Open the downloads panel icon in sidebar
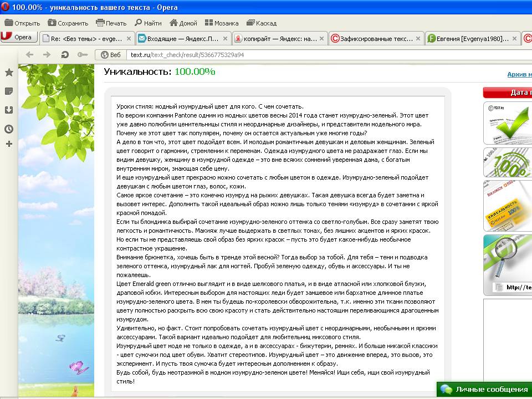The width and height of the screenshot is (532, 399). pyautogui.click(x=9, y=110)
